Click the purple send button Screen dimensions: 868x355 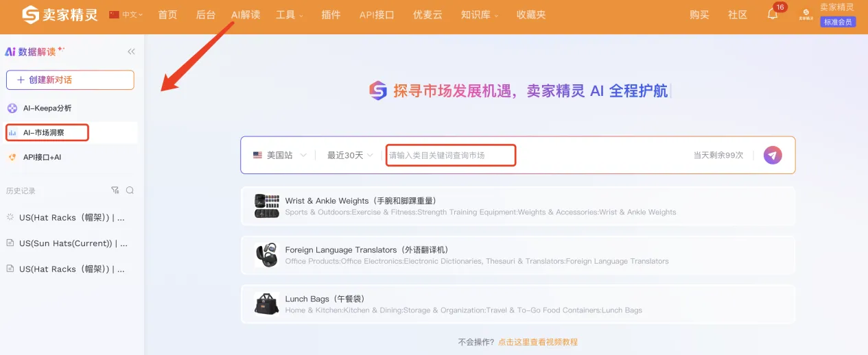pyautogui.click(x=773, y=156)
